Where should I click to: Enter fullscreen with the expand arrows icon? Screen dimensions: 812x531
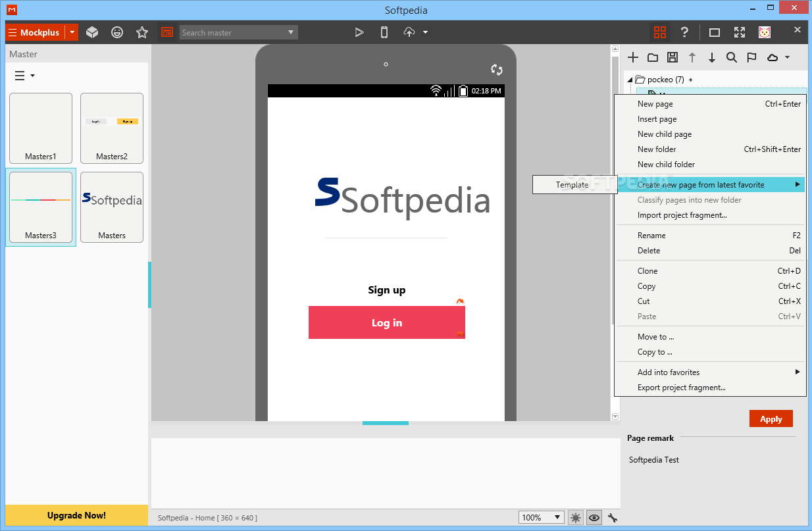point(740,32)
